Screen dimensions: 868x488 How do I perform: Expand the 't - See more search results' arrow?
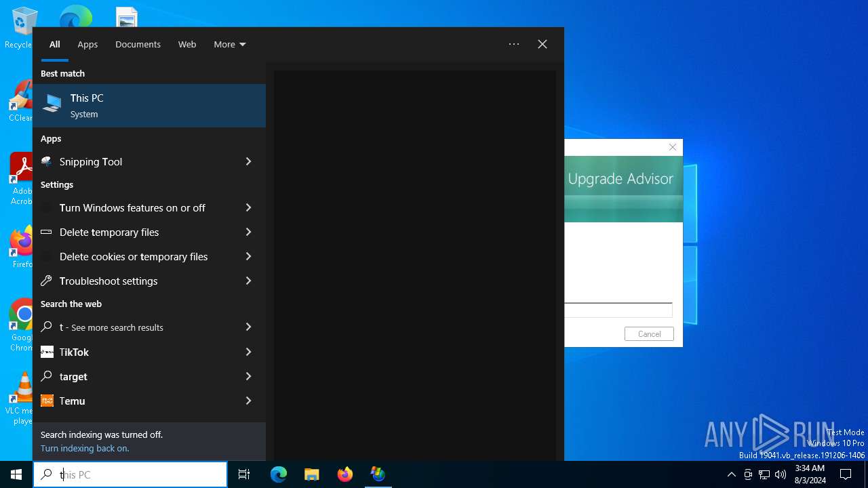point(248,327)
